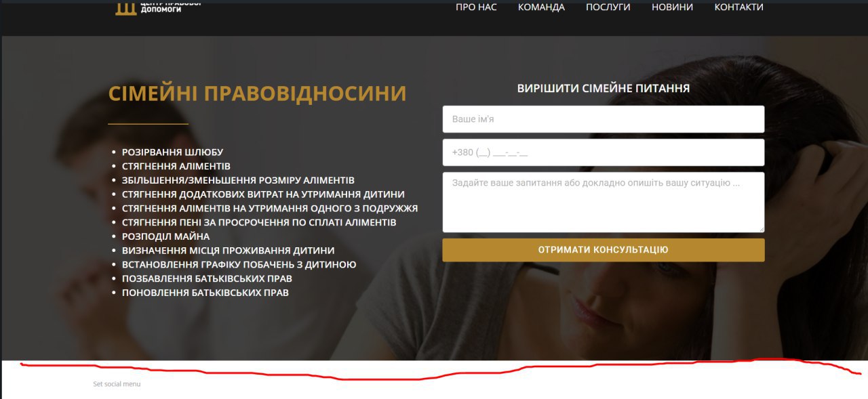Viewport: 868px width, 399px height.
Task: Click the question description text area
Action: [604, 203]
